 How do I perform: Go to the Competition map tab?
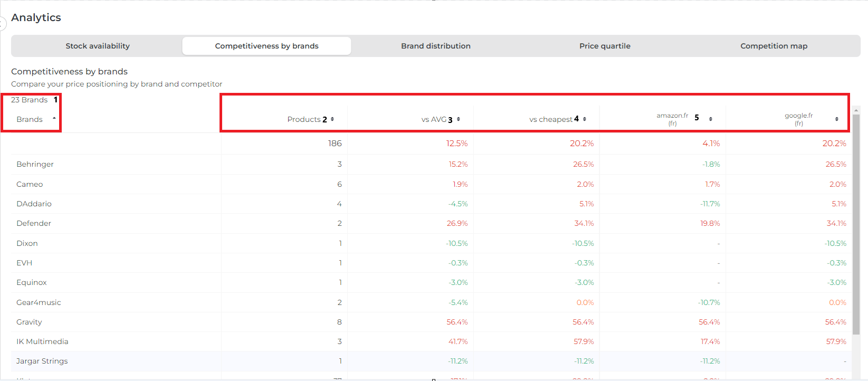click(x=774, y=46)
